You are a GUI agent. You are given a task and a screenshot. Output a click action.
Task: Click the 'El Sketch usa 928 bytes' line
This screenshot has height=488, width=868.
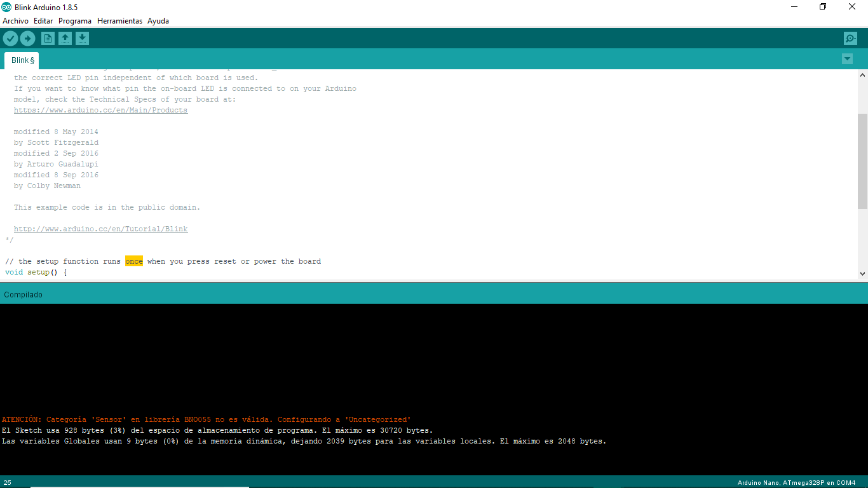pyautogui.click(x=217, y=431)
